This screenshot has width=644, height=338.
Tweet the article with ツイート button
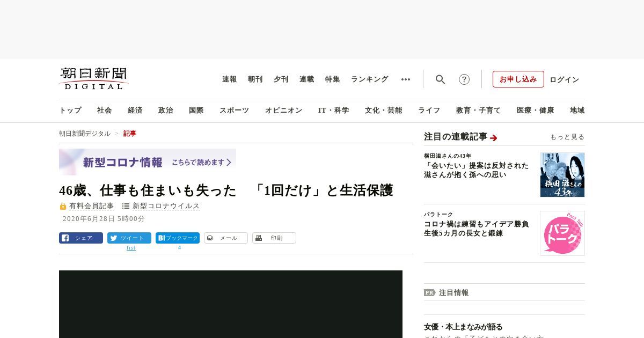pos(129,238)
